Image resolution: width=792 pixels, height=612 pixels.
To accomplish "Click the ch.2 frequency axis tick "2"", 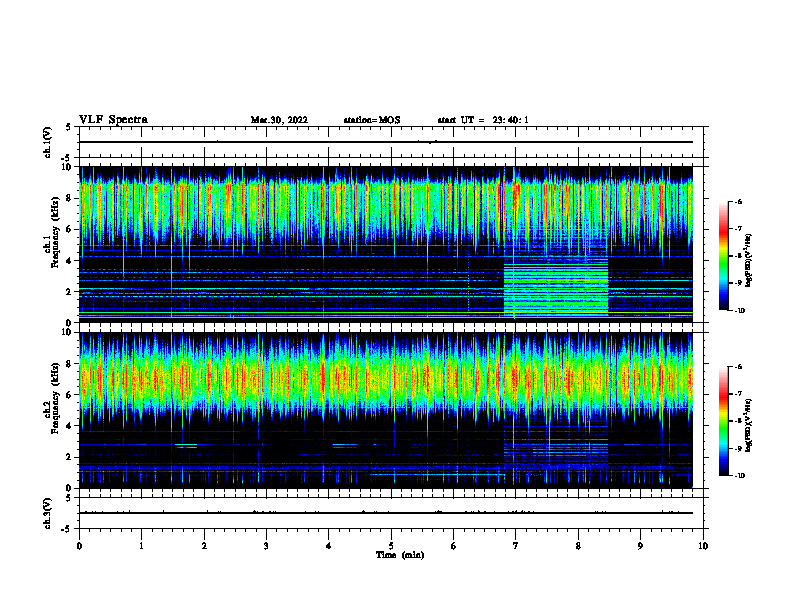I will [x=70, y=457].
